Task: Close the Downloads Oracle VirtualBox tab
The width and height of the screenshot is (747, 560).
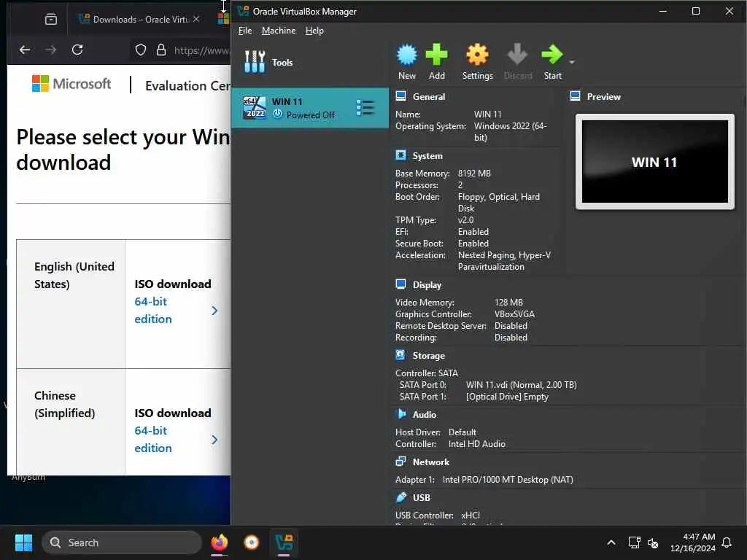Action: coord(196,19)
